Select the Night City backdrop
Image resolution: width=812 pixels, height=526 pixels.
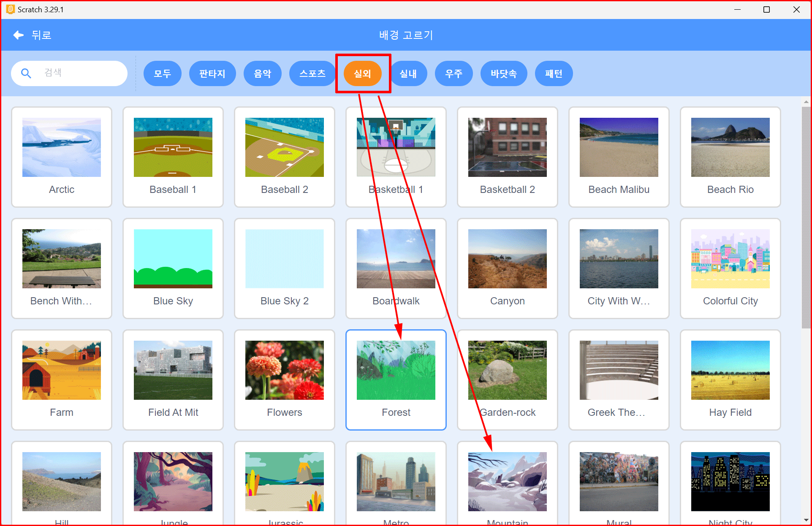tap(730, 482)
